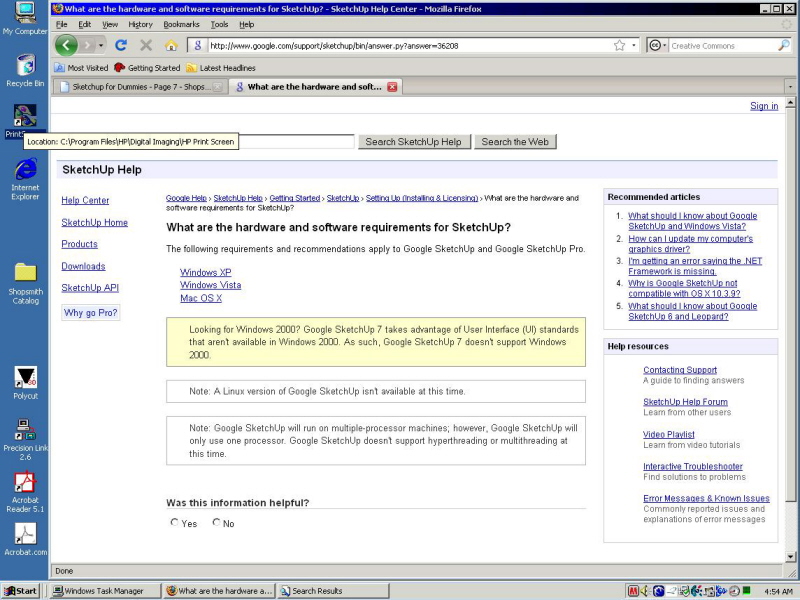Reload the page with the Refresh icon

pyautogui.click(x=121, y=45)
